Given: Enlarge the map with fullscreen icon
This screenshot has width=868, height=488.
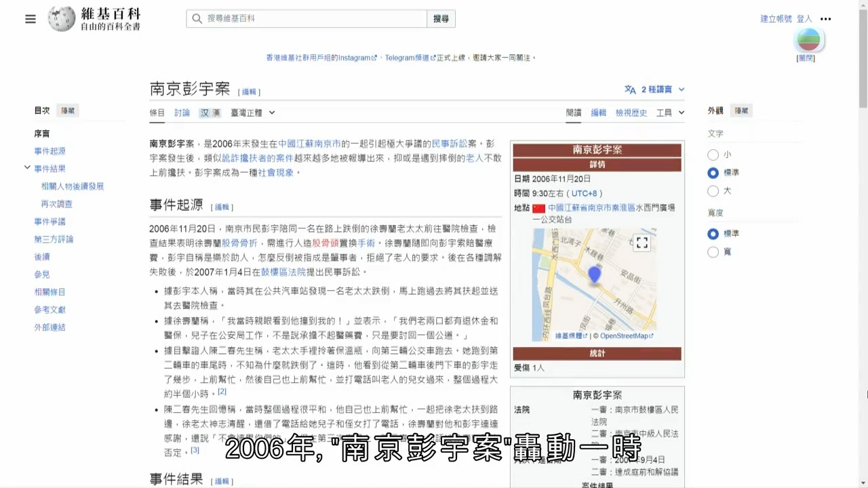Looking at the screenshot, I should 642,243.
